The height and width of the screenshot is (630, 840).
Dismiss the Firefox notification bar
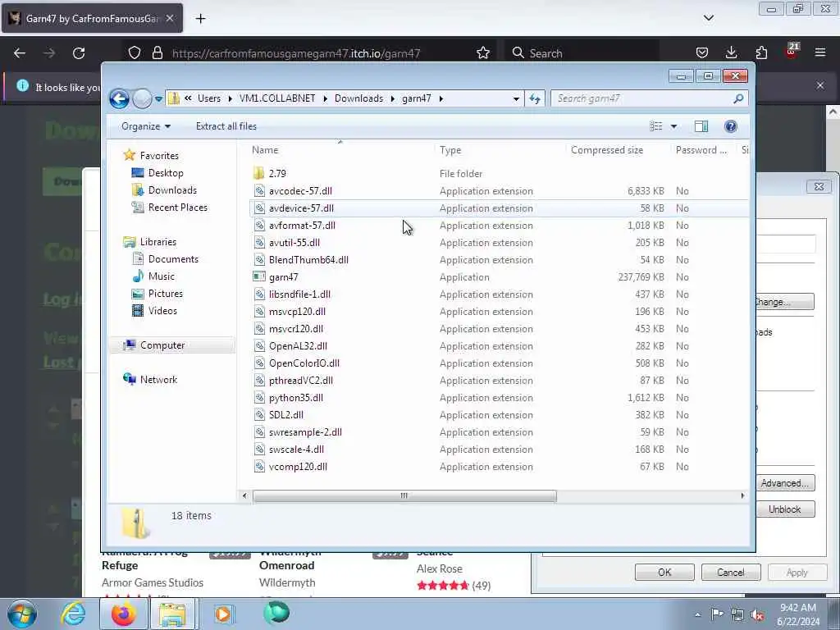820,85
